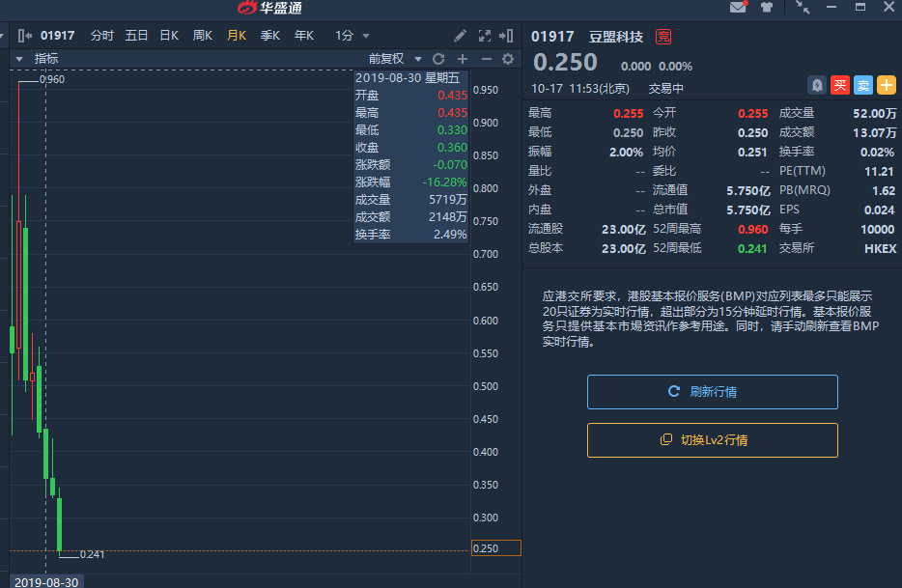This screenshot has height=588, width=902.
Task: Zoom out chart with minus icon
Action: [x=487, y=59]
